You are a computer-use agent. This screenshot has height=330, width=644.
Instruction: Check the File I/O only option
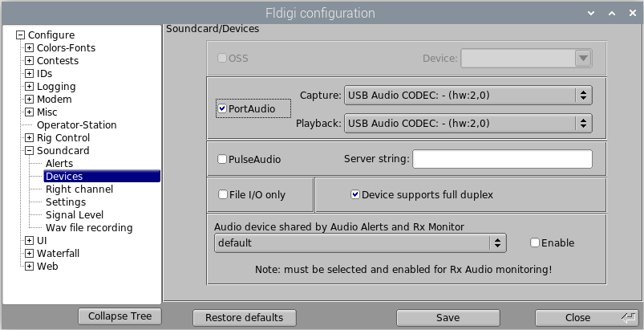click(222, 194)
